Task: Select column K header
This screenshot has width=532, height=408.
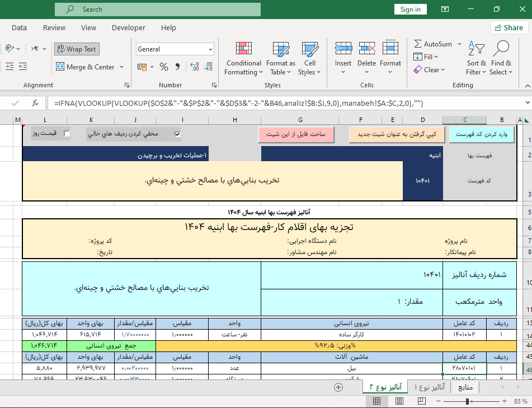Action: [x=91, y=120]
